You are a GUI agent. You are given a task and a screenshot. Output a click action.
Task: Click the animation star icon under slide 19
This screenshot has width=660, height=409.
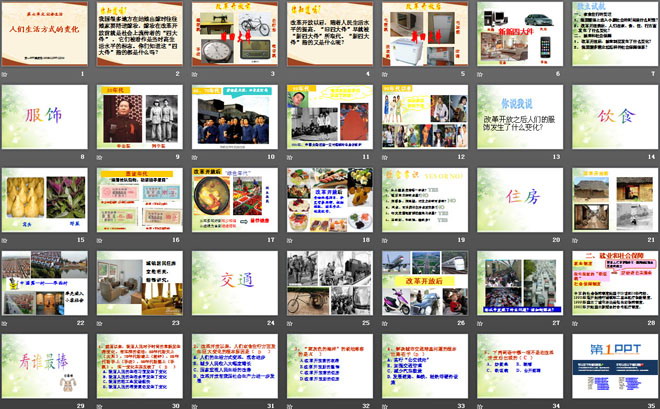pos(385,241)
